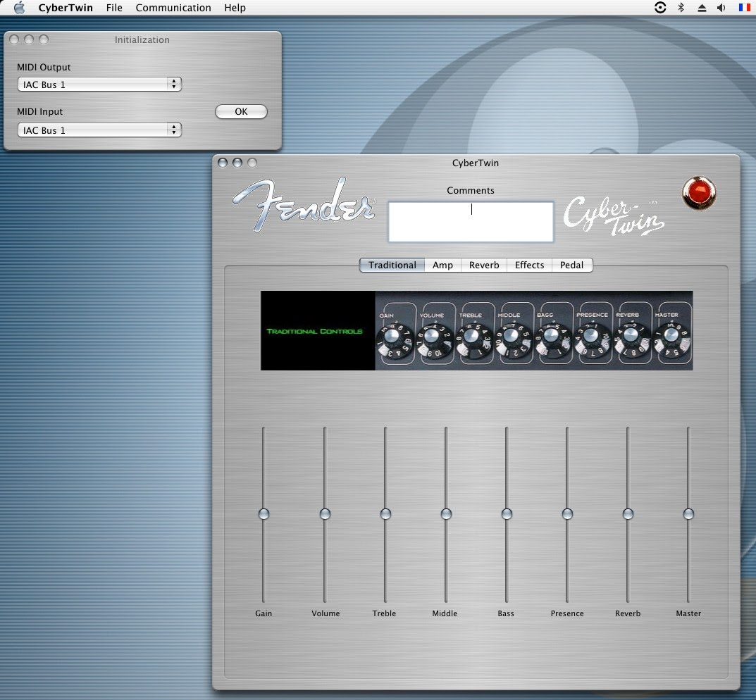Viewport: 756px width, 700px height.
Task: Click the Treble knob on amp panel
Action: click(x=474, y=342)
